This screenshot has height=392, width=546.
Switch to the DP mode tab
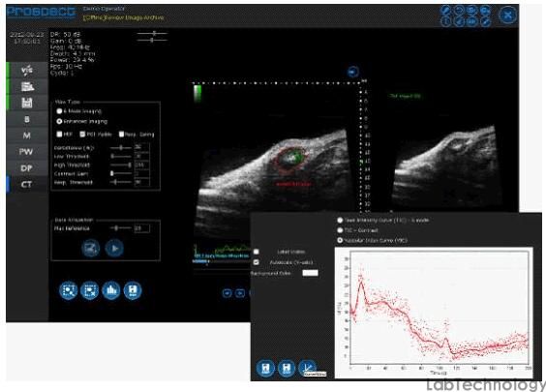click(x=26, y=168)
